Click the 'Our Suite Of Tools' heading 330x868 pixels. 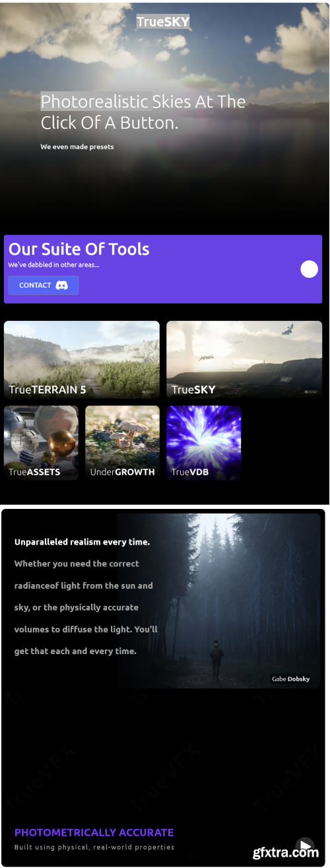[x=79, y=249]
